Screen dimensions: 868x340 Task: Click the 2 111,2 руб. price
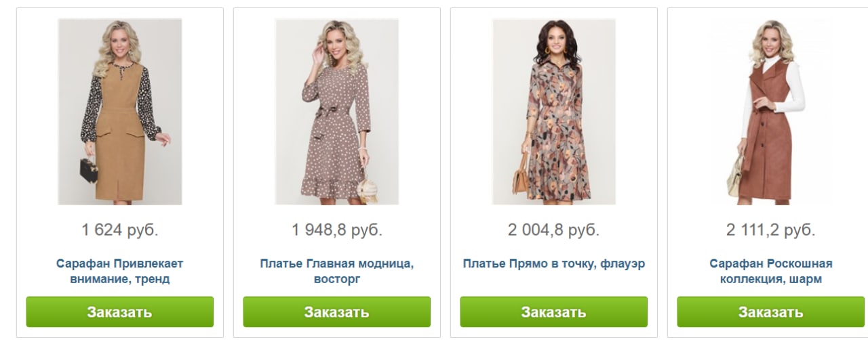(x=771, y=230)
